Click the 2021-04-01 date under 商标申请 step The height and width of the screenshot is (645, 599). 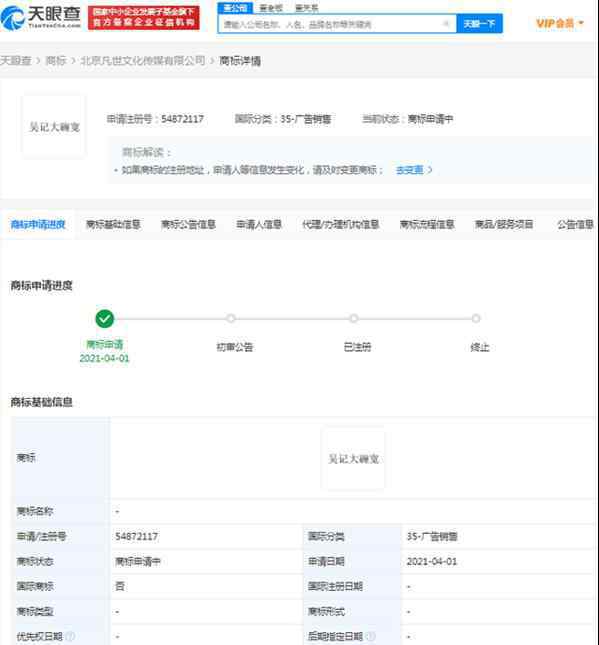[x=104, y=358]
